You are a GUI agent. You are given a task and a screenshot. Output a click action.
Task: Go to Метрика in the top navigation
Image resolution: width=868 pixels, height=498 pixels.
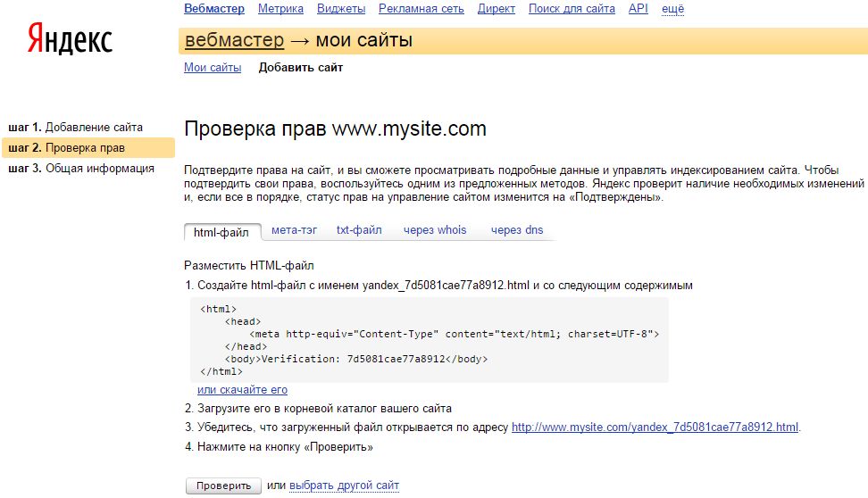280,9
